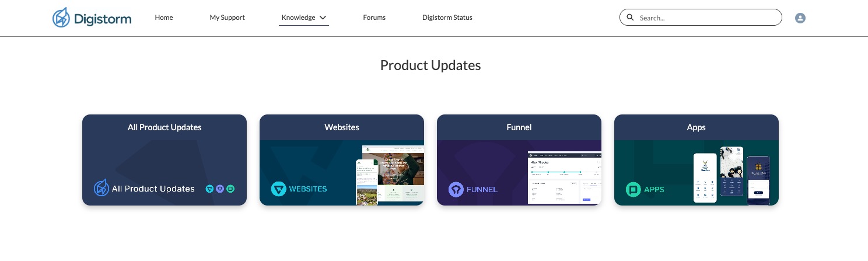Screen dimensions: 868x261
Task: Open the My Support nav item
Action: tap(227, 18)
